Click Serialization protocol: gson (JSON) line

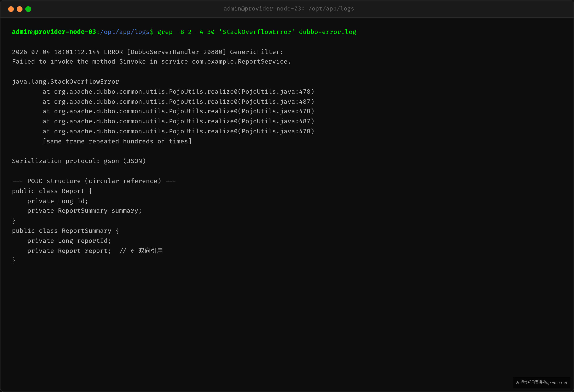click(79, 161)
